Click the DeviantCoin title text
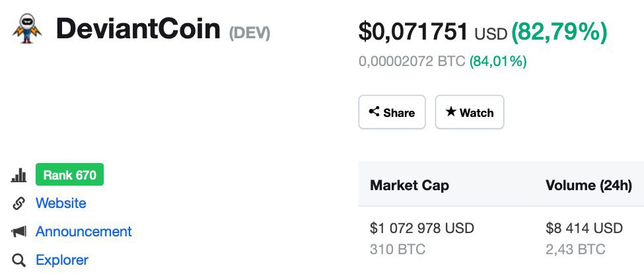Screen dimensions: 644x274 click(x=138, y=30)
